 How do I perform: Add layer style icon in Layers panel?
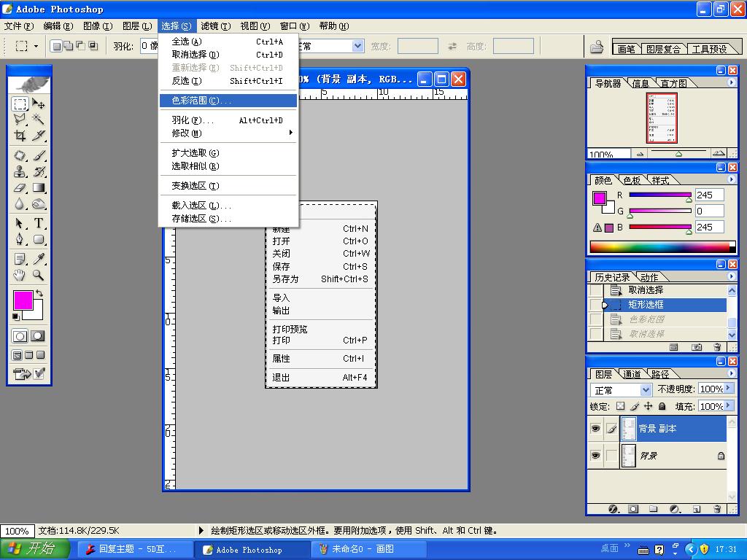pos(614,509)
